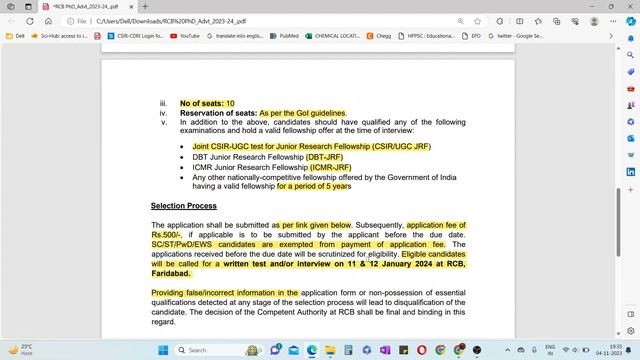This screenshot has width=640, height=360.
Task: Add a sidebar app with plus icon
Action: pos(631,190)
